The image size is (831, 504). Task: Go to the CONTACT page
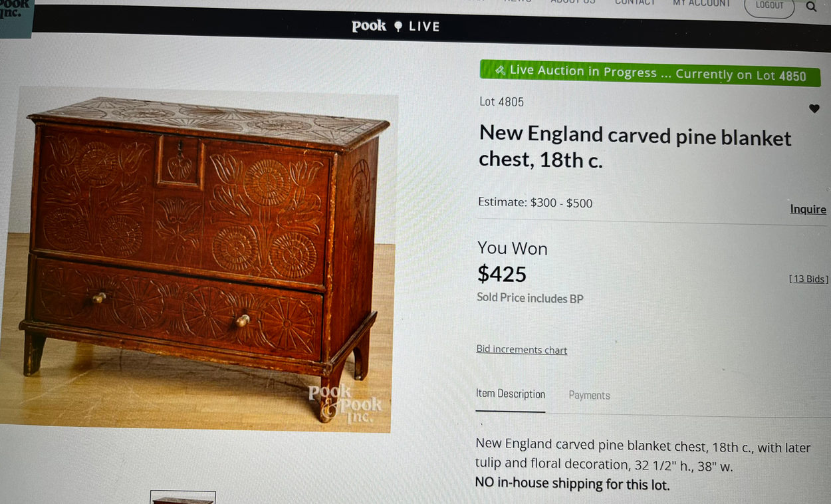(x=635, y=3)
